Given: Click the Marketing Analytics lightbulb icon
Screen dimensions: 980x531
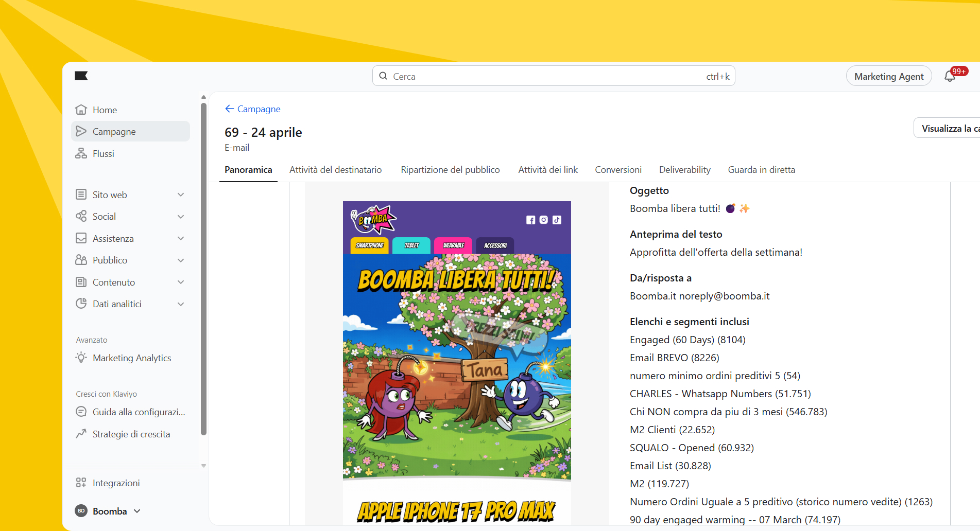Looking at the screenshot, I should click(81, 358).
